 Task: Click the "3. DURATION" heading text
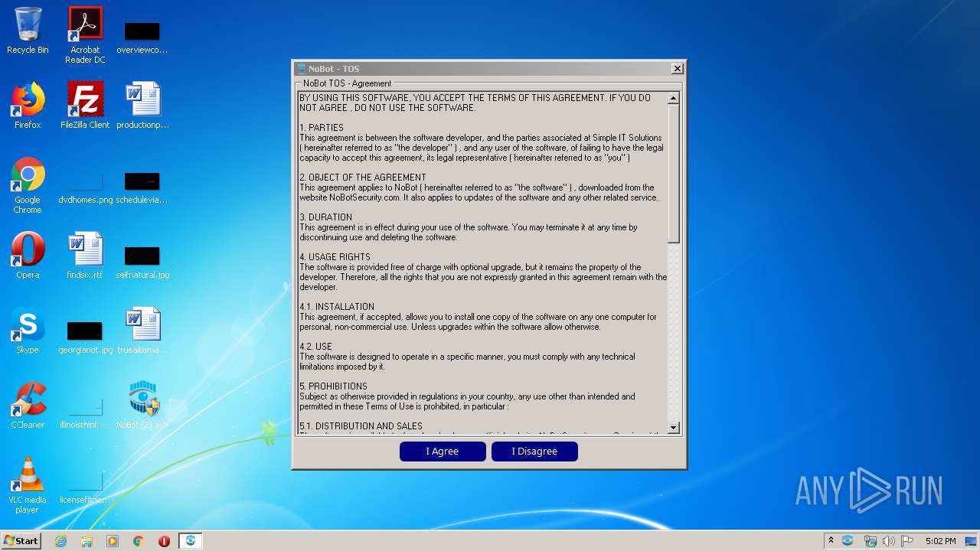pyautogui.click(x=326, y=217)
